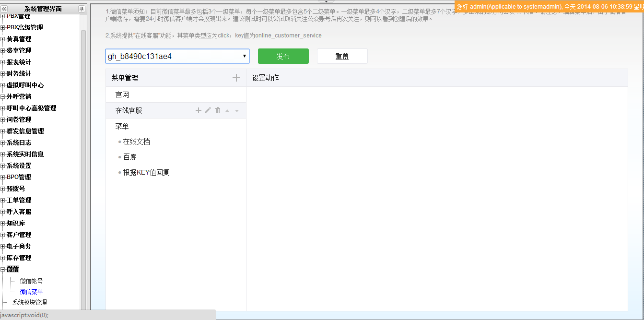Select the 官网 menu entry

click(x=122, y=95)
